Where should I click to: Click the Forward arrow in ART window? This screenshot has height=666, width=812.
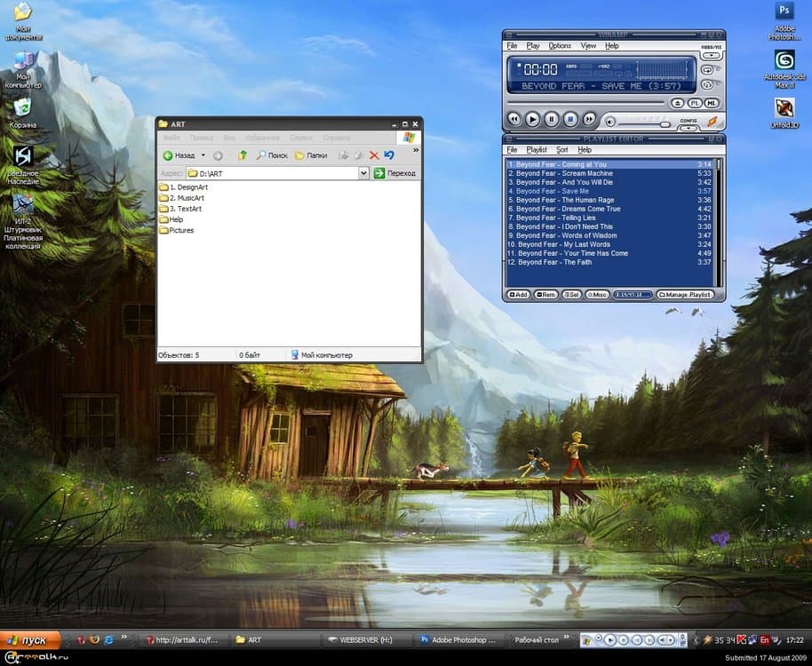tap(218, 155)
